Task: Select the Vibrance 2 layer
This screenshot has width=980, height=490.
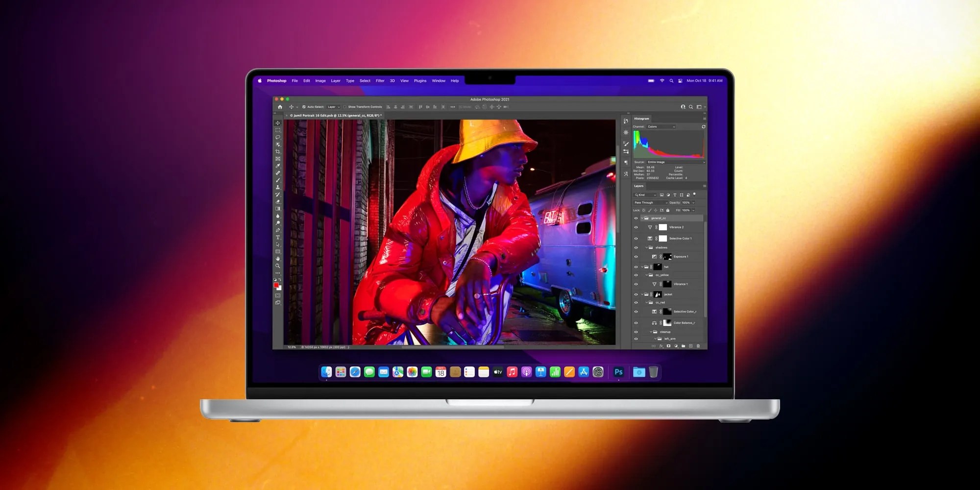Action: click(x=678, y=227)
